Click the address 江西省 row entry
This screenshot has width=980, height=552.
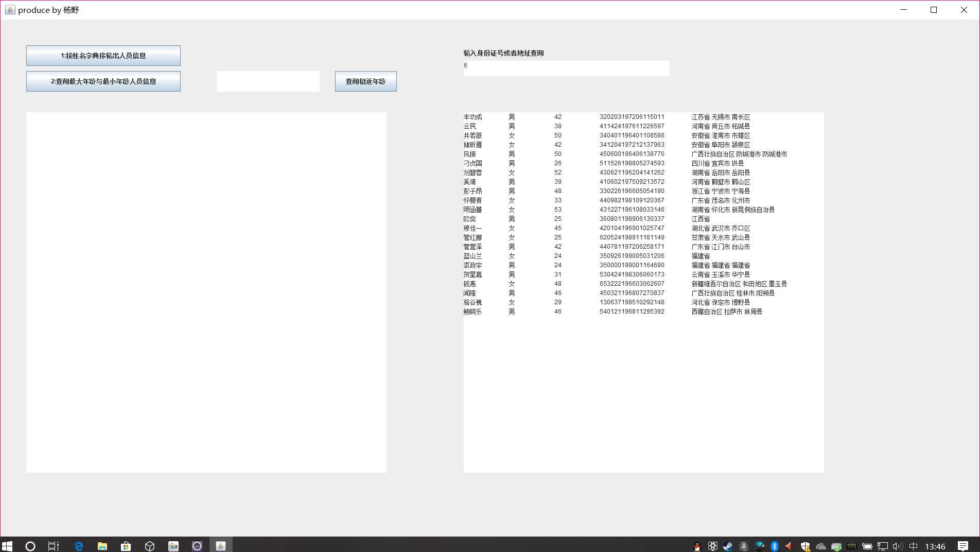[701, 219]
